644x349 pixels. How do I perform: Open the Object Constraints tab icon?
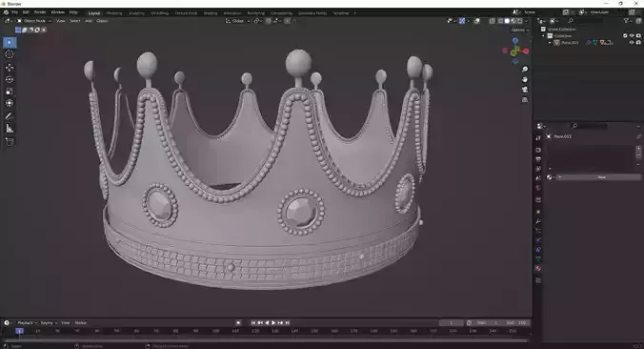coord(538,250)
